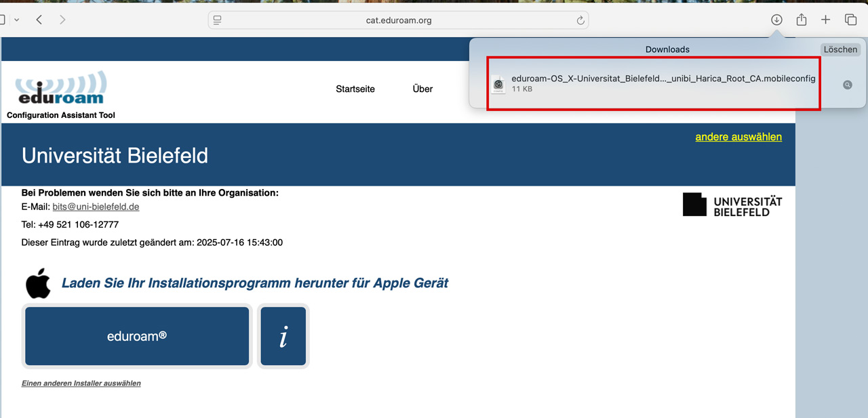
Task: Open the sidebar options dropdown chevron
Action: (16, 20)
